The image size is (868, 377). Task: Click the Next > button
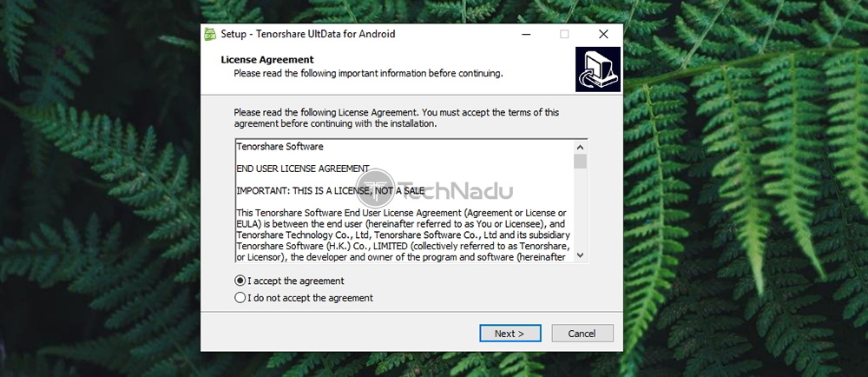[510, 334]
